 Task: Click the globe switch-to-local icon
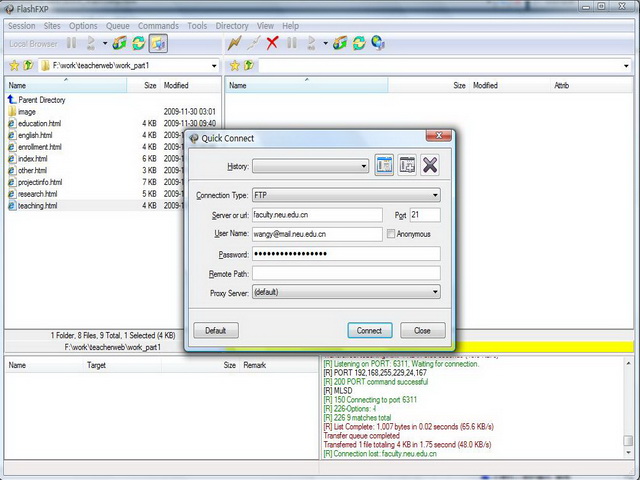[378, 43]
